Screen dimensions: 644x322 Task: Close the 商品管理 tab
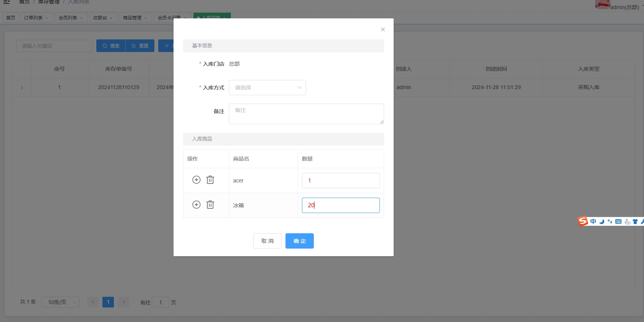pos(146,18)
